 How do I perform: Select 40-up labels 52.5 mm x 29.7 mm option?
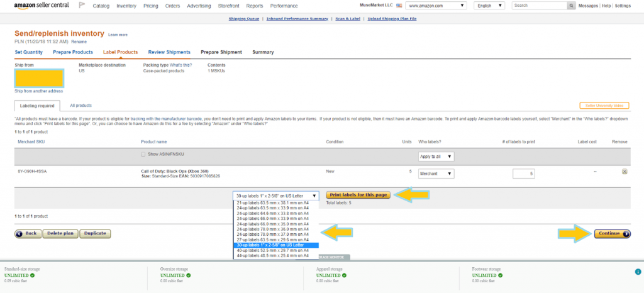[273, 250]
